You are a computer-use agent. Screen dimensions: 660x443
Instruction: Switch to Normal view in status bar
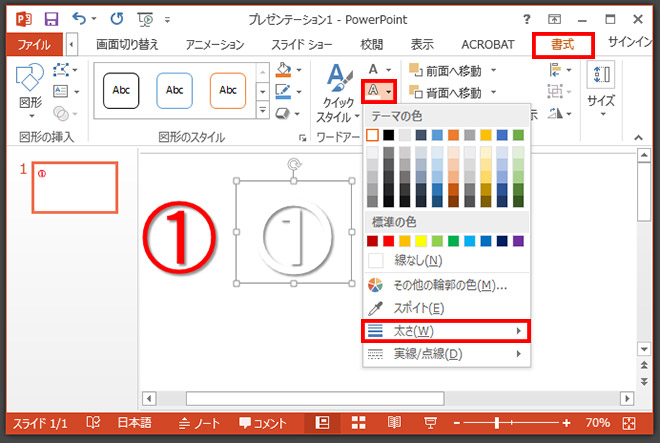point(322,423)
